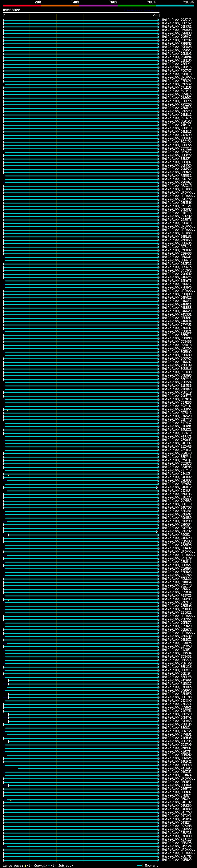Select hit label UniRef100_A9RT52
The image size is (197, 868).
(177, 179)
